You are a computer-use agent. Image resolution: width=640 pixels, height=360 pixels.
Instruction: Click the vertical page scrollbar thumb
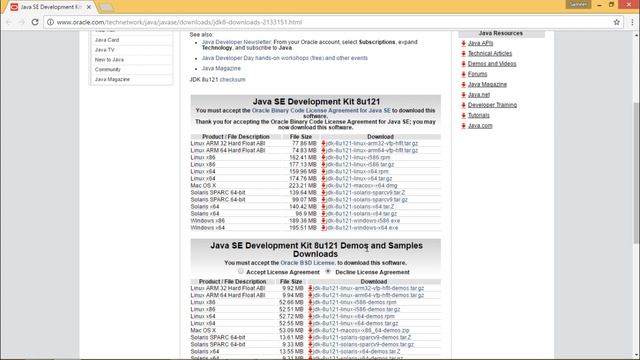pos(636,173)
